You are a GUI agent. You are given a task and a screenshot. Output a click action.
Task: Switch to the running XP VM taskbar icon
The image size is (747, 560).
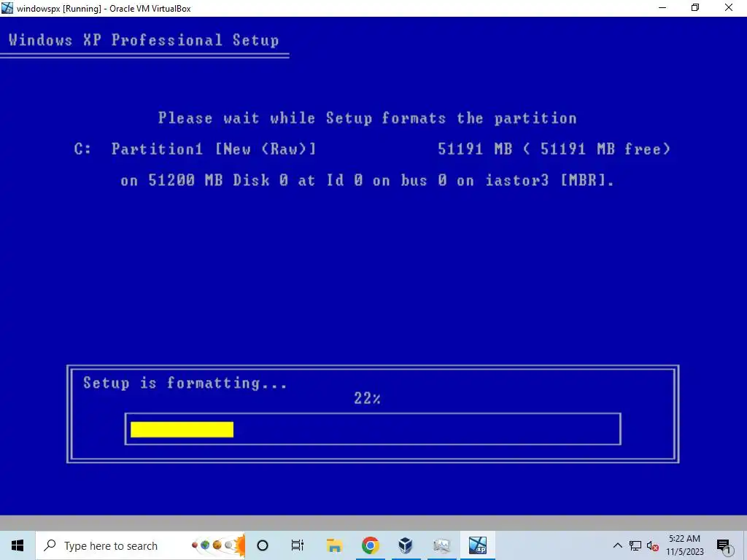point(477,545)
